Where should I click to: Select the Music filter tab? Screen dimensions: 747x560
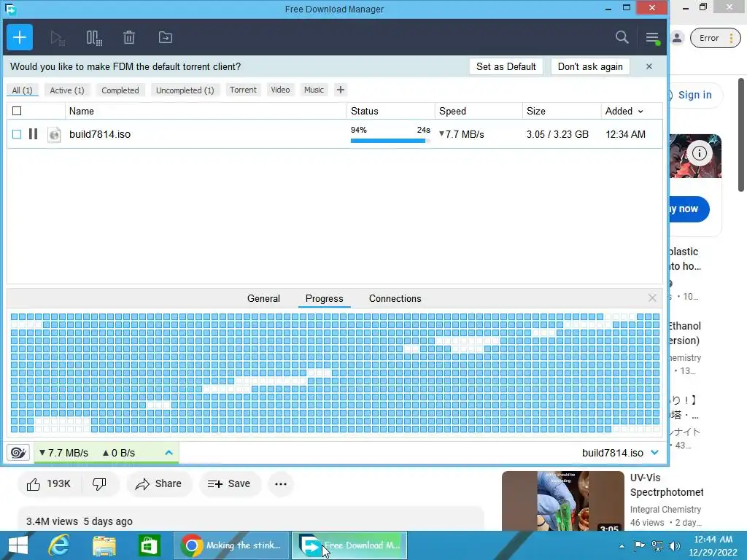[314, 90]
